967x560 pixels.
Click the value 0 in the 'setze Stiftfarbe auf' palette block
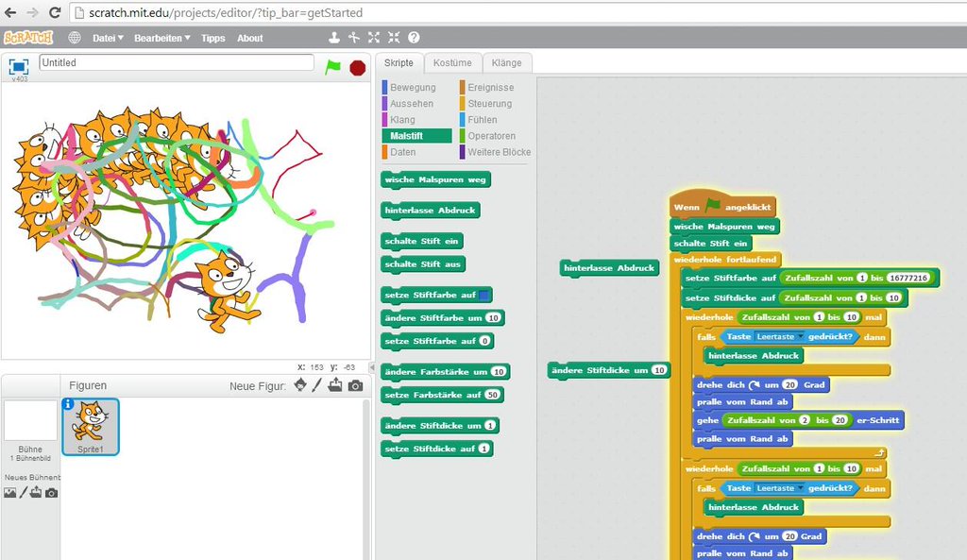click(485, 341)
